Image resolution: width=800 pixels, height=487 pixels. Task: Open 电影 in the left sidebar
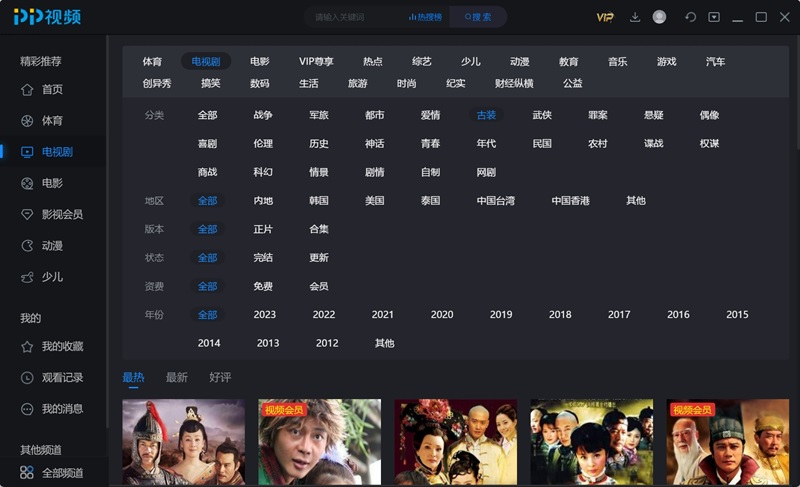coord(52,183)
